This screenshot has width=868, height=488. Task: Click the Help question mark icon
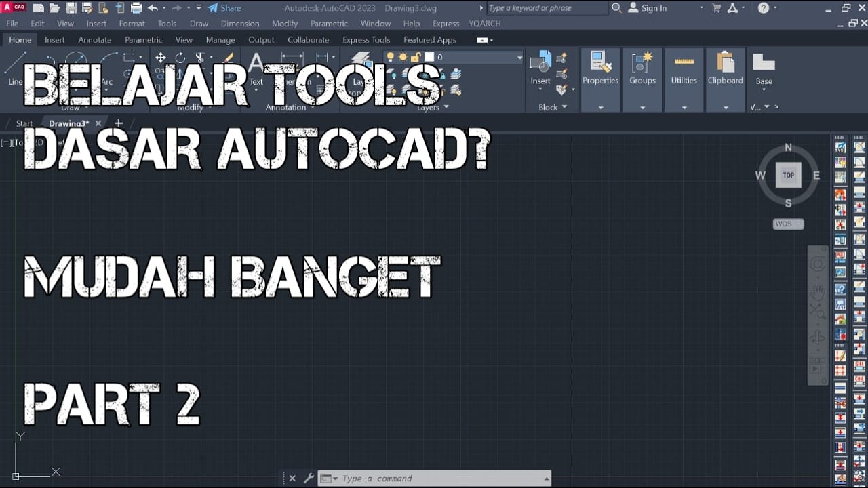click(x=764, y=8)
